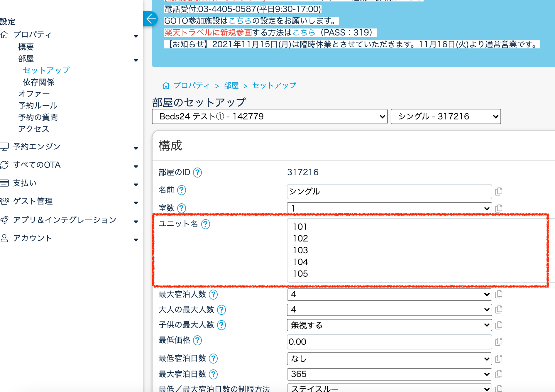Image resolution: width=555 pixels, height=392 pixels.
Task: Click help icon next to 最大宿泊人数
Action: 213,295
